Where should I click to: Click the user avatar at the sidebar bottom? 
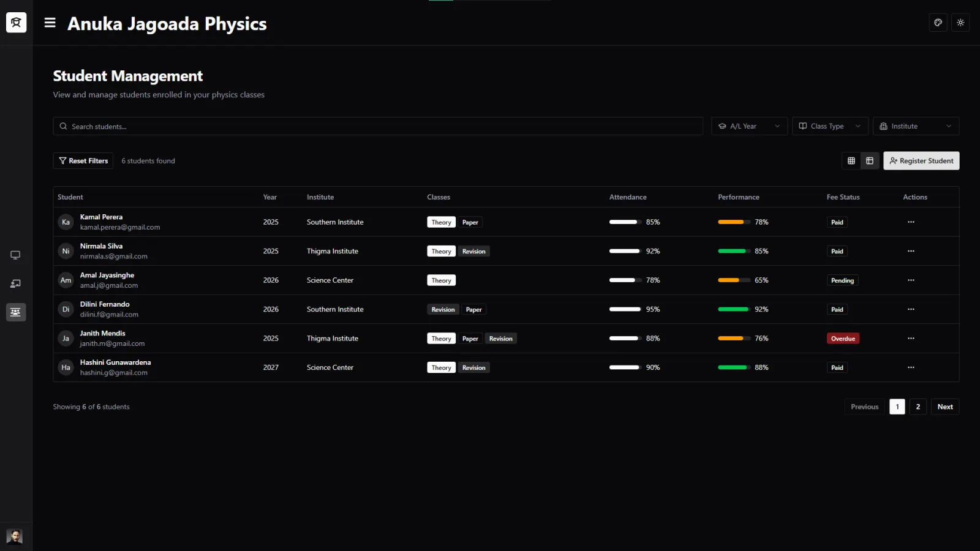point(15,536)
